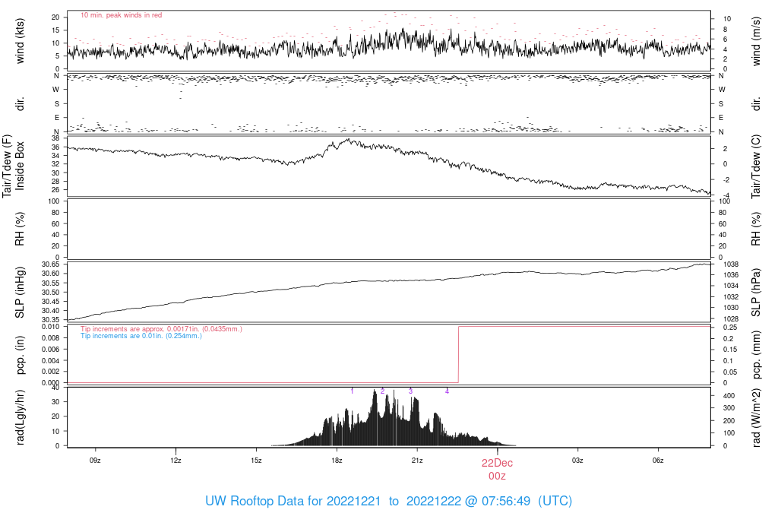Click the '1028' hPa tick label
Viewport: 778px width, 532px height.
(x=731, y=318)
